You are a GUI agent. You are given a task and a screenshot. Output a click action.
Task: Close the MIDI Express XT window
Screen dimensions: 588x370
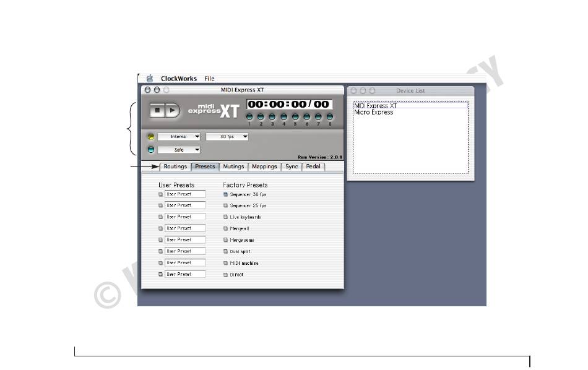[x=147, y=90]
